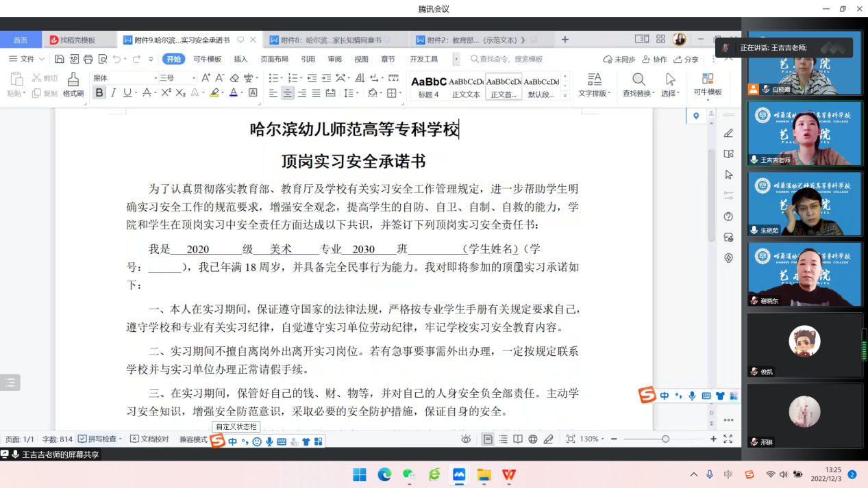Viewport: 868px width, 488px height.
Task: Click the full screen icon in status bar
Action: coord(728,439)
